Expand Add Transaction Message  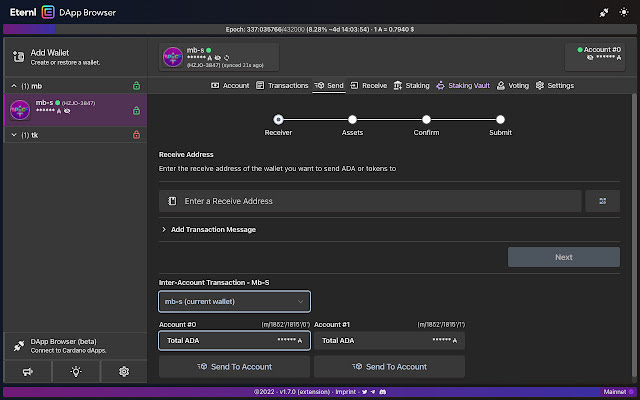tap(209, 229)
